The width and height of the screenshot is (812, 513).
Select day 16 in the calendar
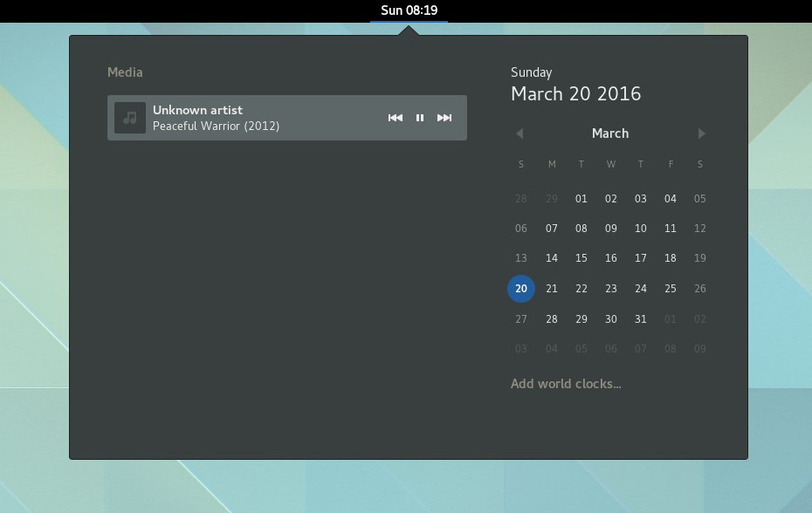[x=611, y=257]
